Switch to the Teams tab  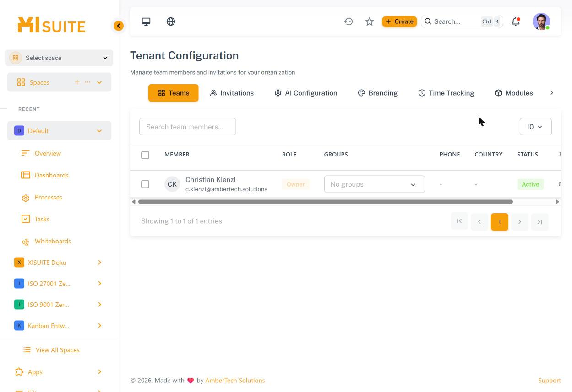174,93
